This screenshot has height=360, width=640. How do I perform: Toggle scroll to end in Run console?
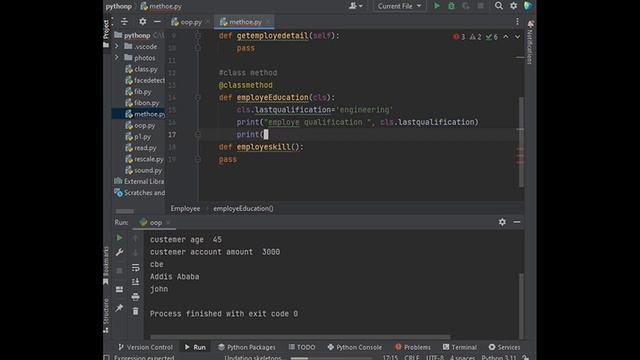(x=136, y=282)
